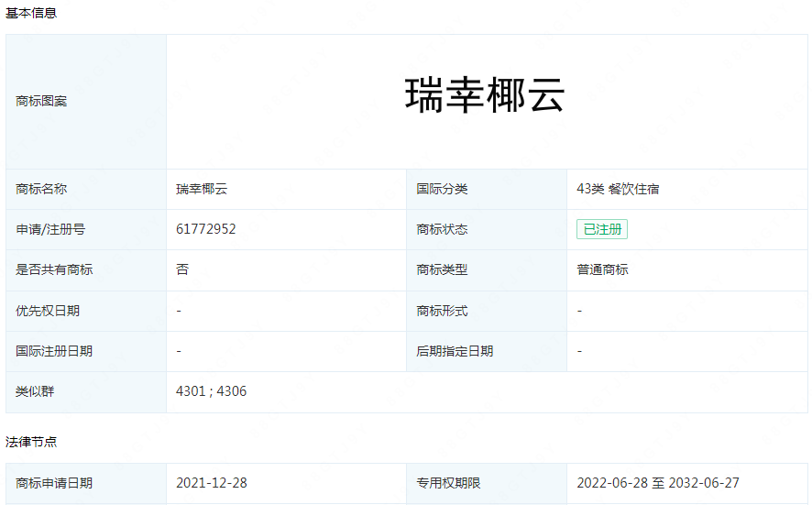Click the 商标图案 label cell
The width and height of the screenshot is (812, 505).
coord(86,102)
